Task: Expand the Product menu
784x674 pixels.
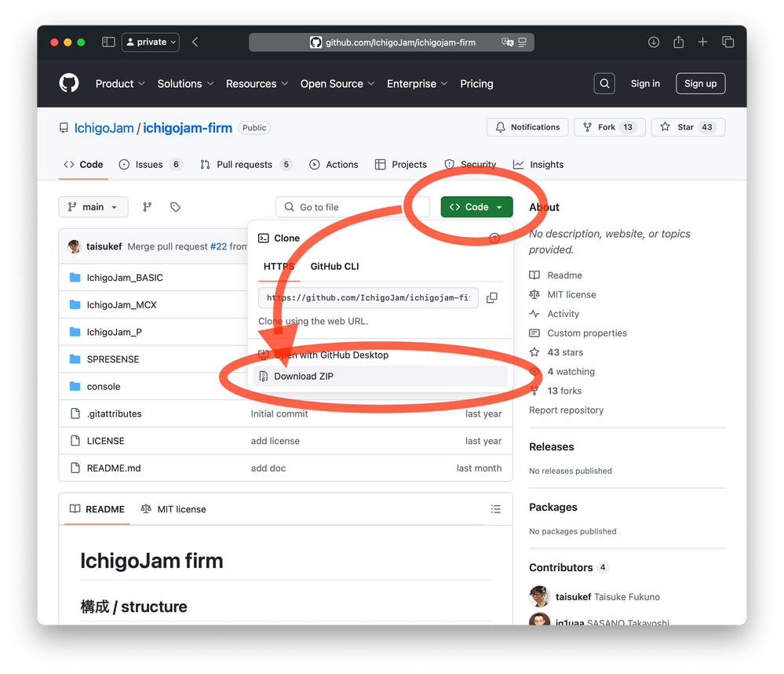Action: coord(120,83)
